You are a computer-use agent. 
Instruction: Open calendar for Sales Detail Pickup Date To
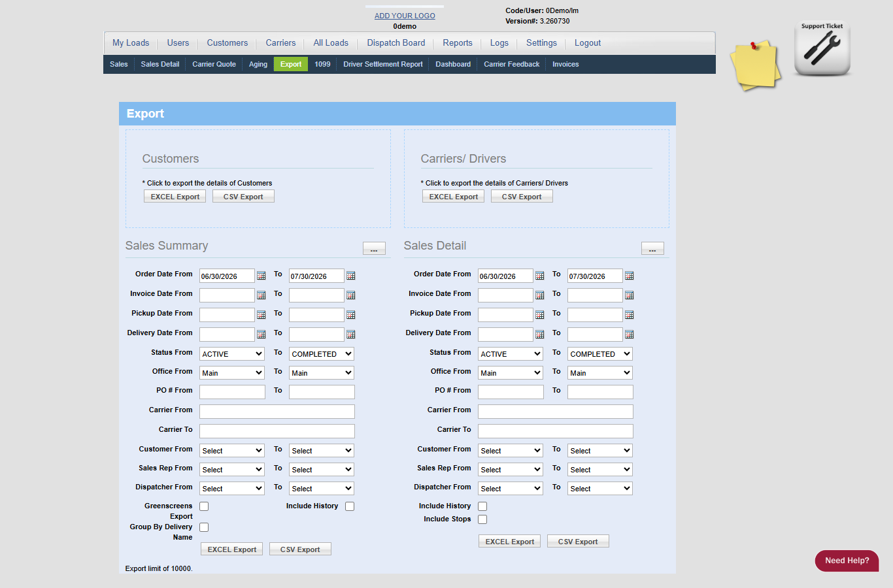click(x=630, y=315)
